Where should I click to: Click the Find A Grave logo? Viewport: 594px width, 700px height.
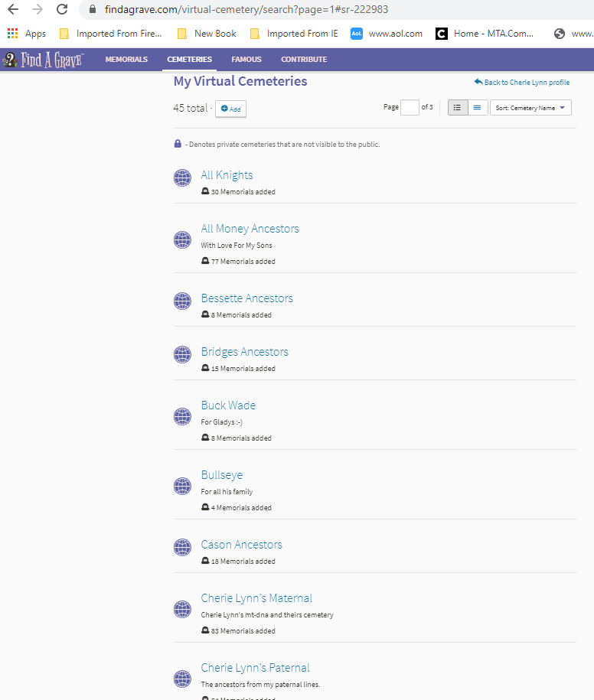point(43,60)
